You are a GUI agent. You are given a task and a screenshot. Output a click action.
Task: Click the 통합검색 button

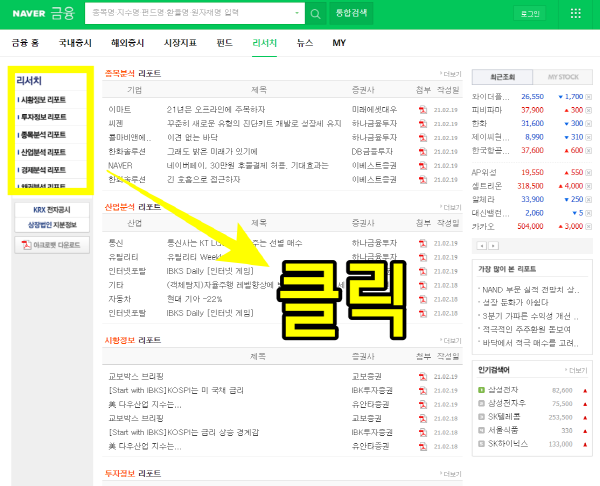tap(351, 13)
